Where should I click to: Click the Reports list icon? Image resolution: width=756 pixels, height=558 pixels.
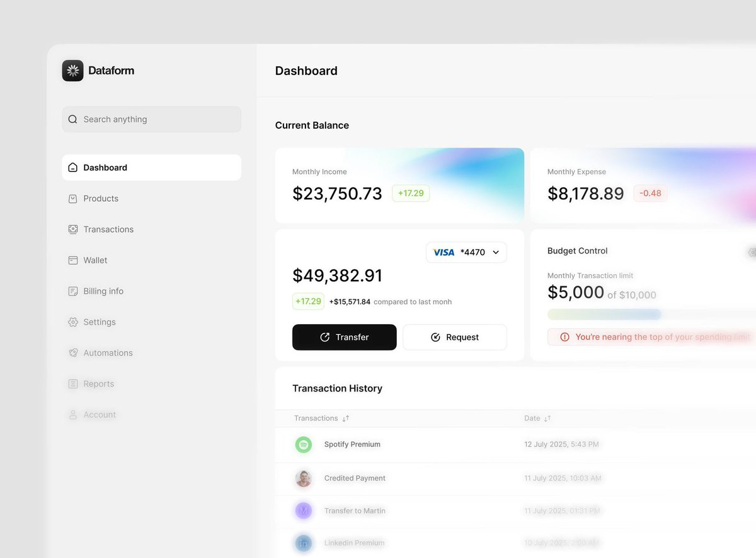pyautogui.click(x=72, y=384)
